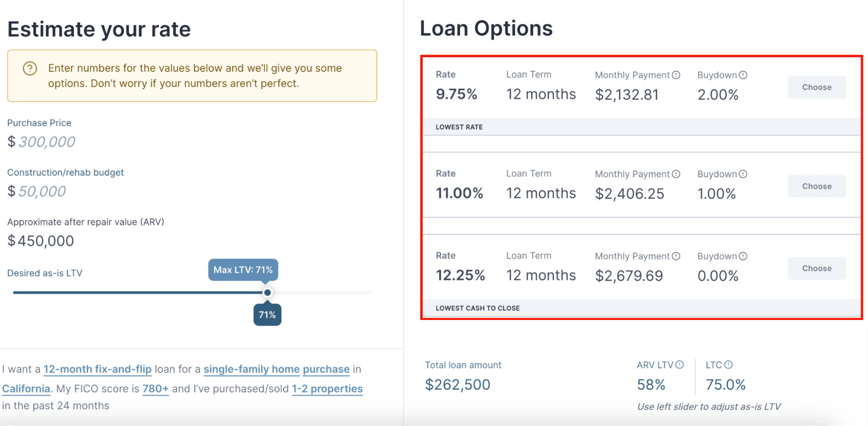Open the 1-2 properties link
Viewport: 868px width, 426px height.
tap(327, 389)
